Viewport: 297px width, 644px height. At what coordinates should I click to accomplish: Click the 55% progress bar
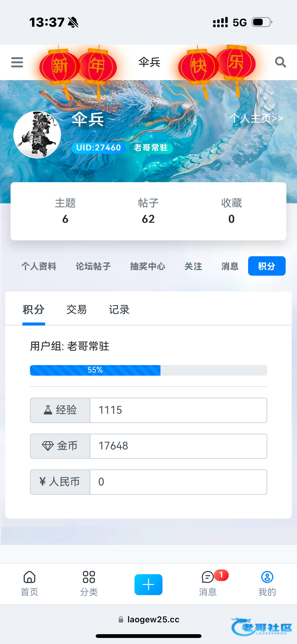(148, 370)
